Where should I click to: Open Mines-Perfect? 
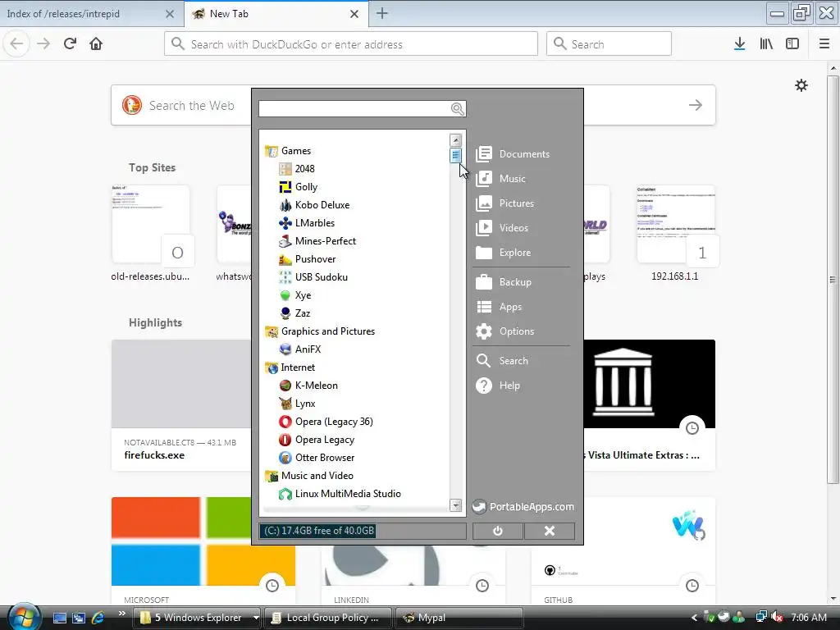[x=317, y=241]
